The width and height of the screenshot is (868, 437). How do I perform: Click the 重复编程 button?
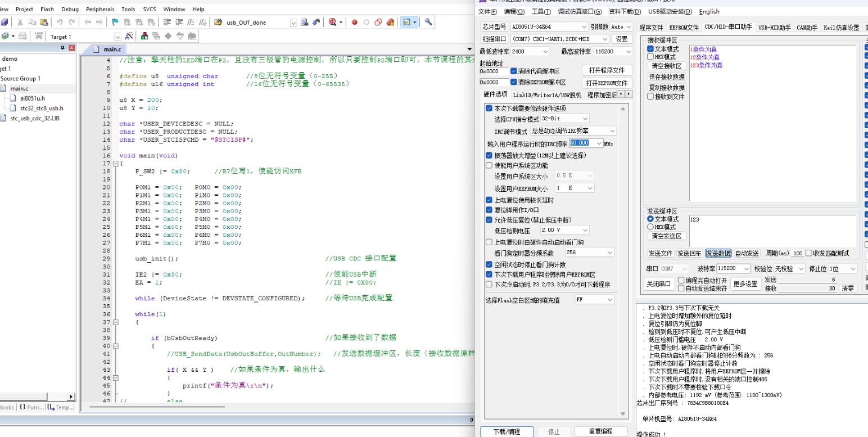click(x=600, y=432)
